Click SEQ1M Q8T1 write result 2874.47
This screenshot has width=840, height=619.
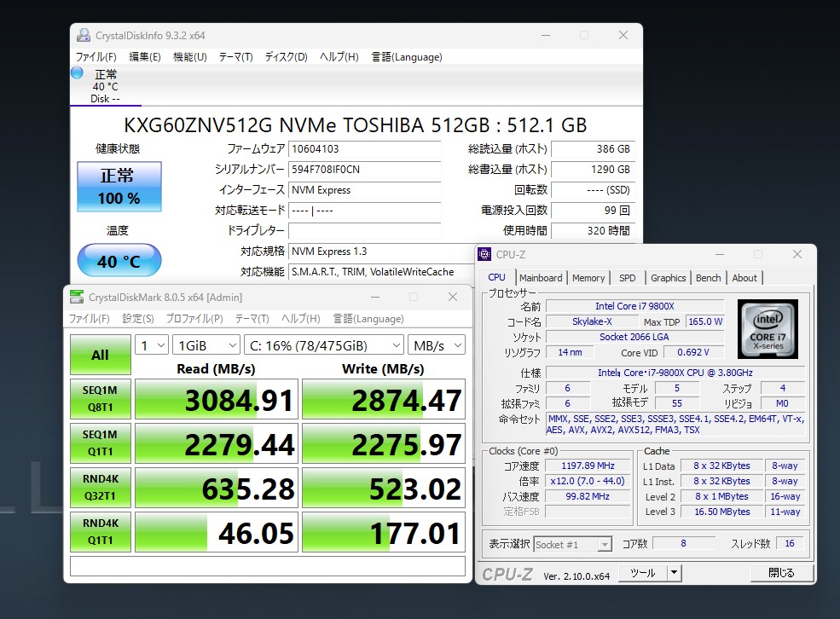384,400
